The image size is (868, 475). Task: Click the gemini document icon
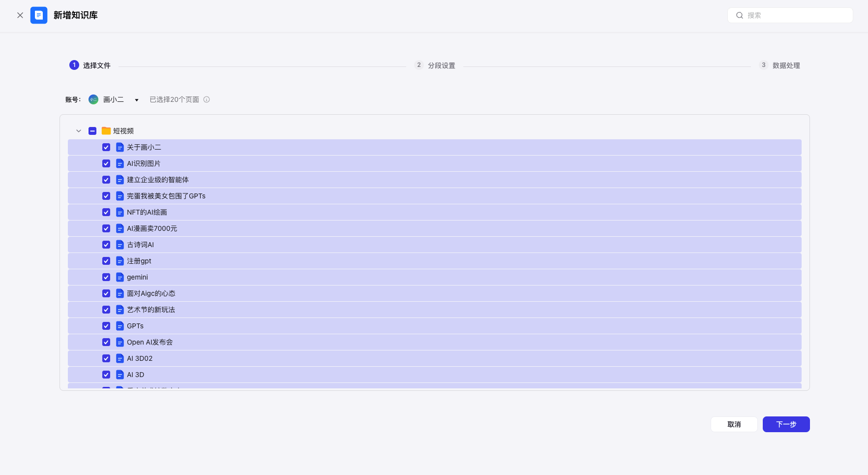click(120, 277)
